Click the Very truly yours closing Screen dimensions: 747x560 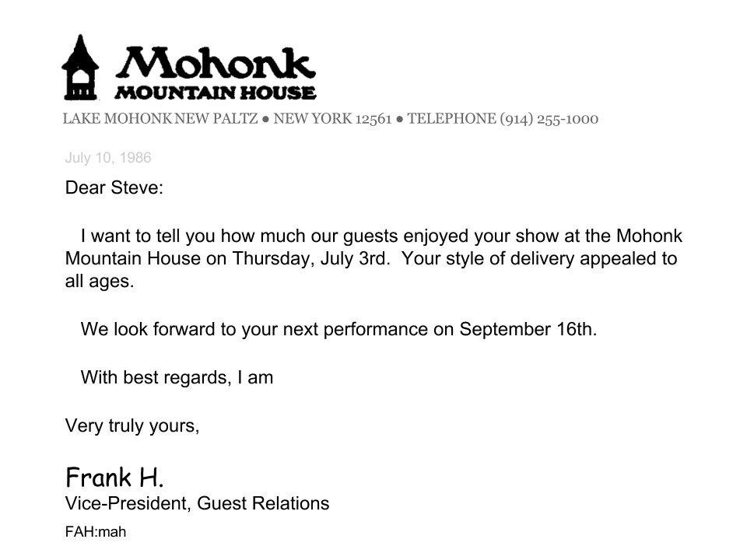[x=132, y=425]
